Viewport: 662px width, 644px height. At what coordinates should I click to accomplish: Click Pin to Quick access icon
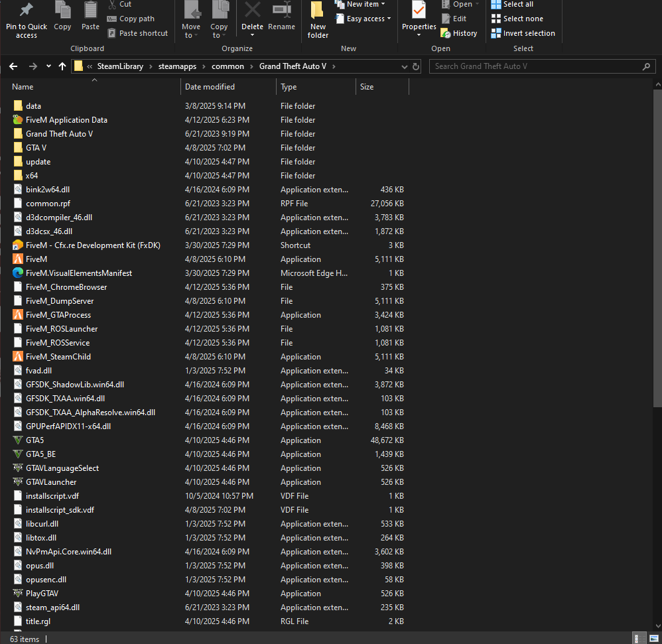coord(26,10)
